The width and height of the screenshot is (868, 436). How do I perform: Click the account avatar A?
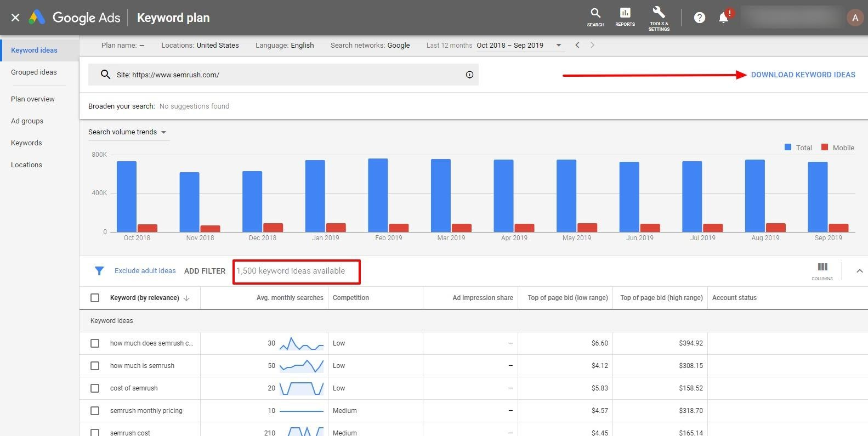pos(855,18)
